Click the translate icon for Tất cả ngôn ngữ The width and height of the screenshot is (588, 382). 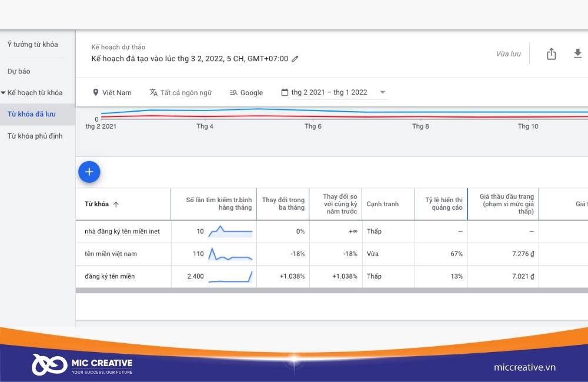pyautogui.click(x=153, y=92)
